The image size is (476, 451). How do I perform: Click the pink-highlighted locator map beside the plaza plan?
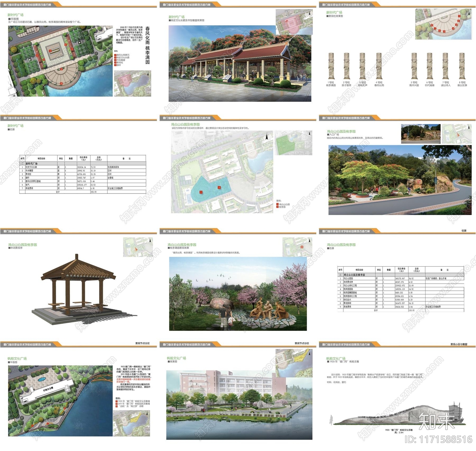[x=133, y=84]
